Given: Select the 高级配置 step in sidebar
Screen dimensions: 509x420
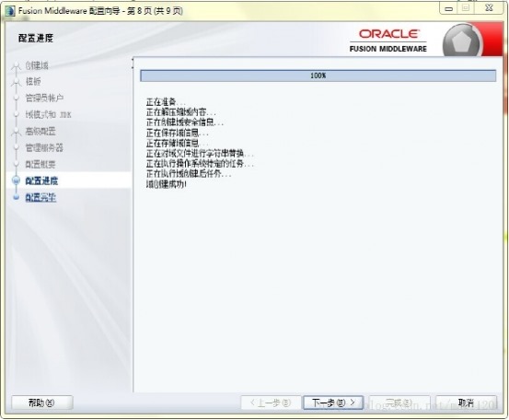Looking at the screenshot, I should [40, 131].
